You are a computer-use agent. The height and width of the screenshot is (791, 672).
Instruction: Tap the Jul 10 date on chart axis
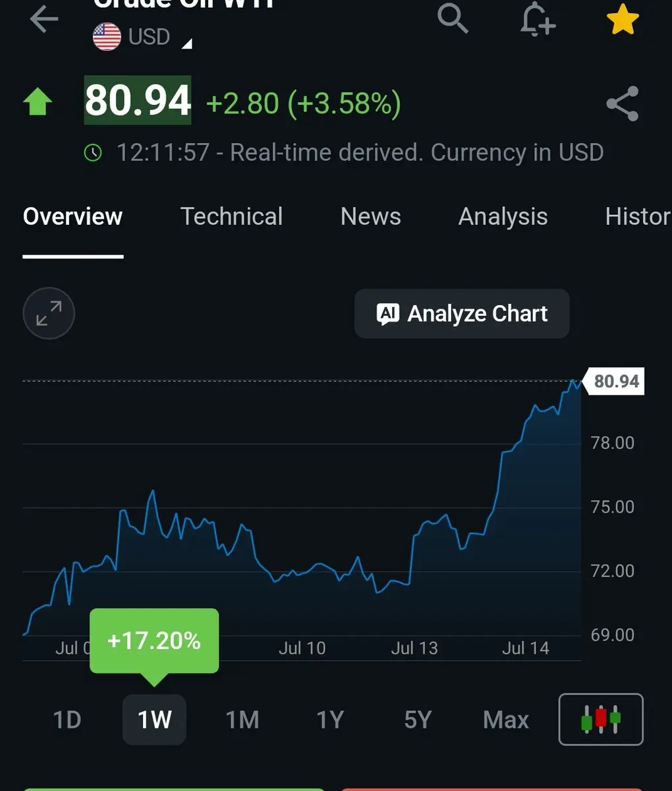(302, 648)
